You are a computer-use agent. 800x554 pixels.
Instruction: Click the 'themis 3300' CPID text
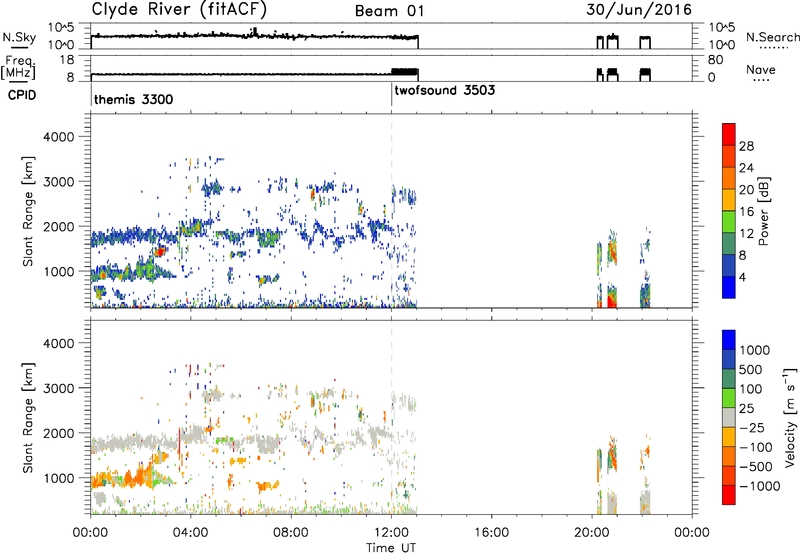pyautogui.click(x=134, y=99)
